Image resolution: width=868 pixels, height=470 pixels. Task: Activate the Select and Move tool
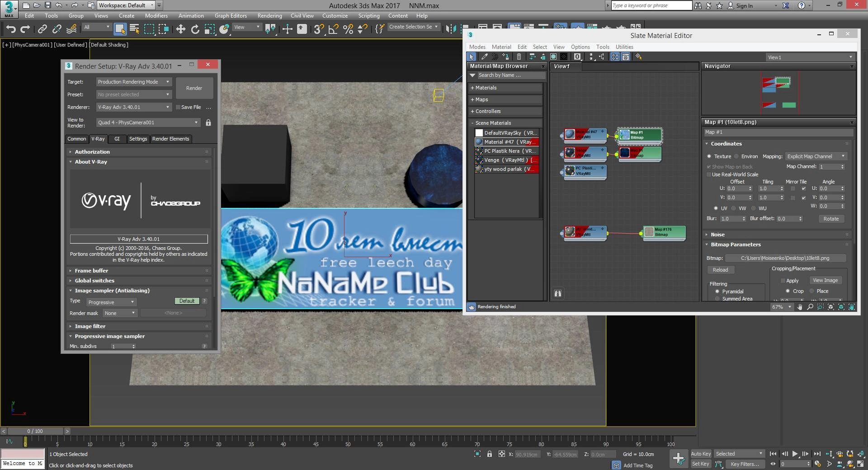coord(180,29)
